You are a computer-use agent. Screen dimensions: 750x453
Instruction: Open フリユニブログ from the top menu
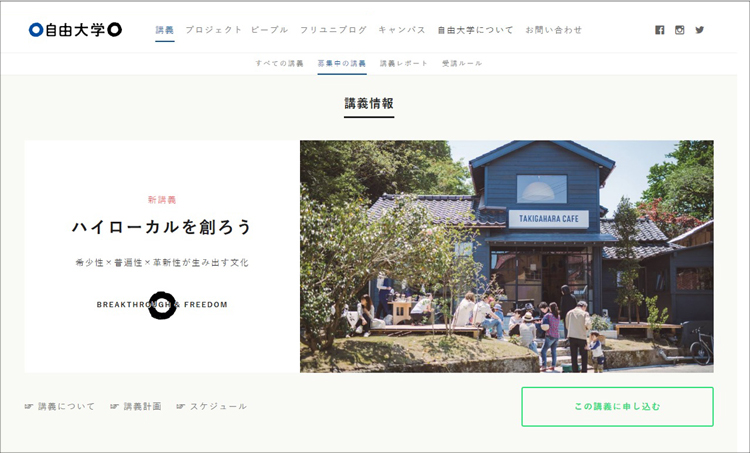(333, 30)
